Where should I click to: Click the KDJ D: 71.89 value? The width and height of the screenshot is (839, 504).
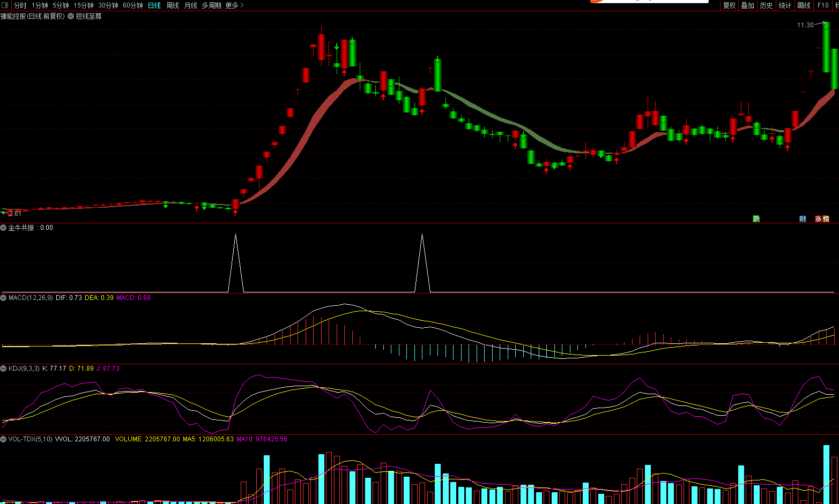(81, 368)
